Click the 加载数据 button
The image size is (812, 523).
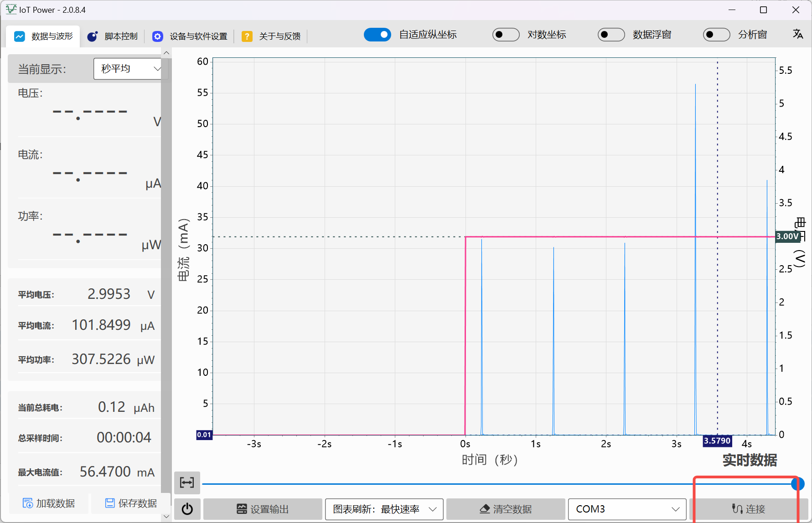(x=49, y=503)
